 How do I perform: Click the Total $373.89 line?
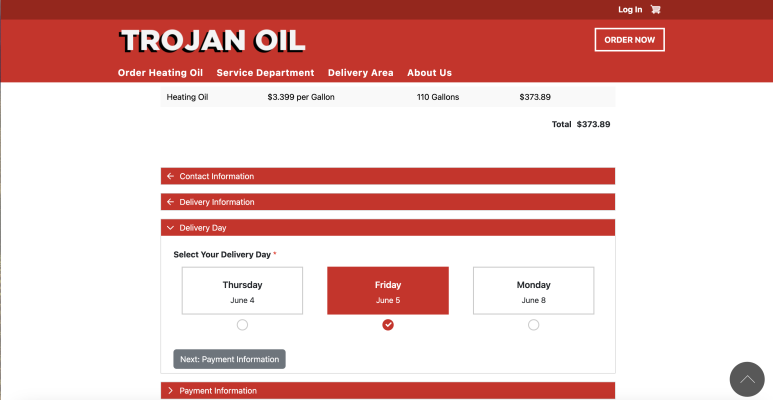581,124
